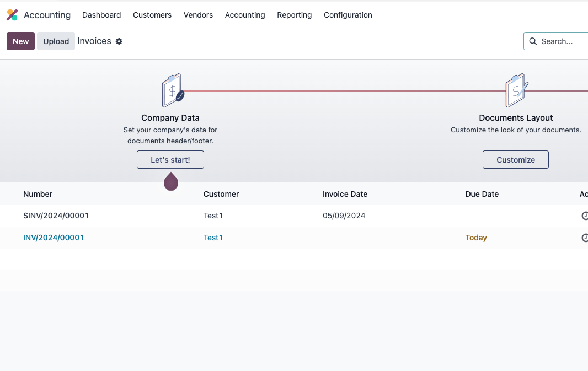Open activity clock icon for INV/2024/00001
The width and height of the screenshot is (588, 371).
coord(585,238)
